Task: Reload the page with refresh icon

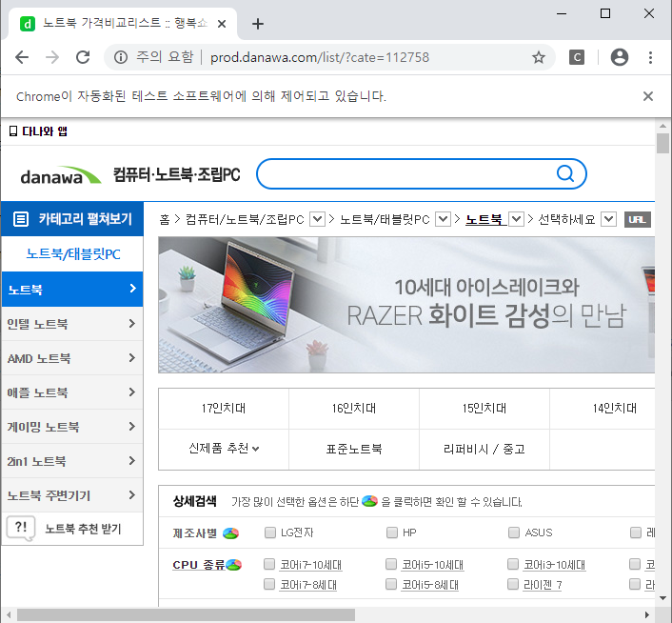Action: (x=83, y=57)
